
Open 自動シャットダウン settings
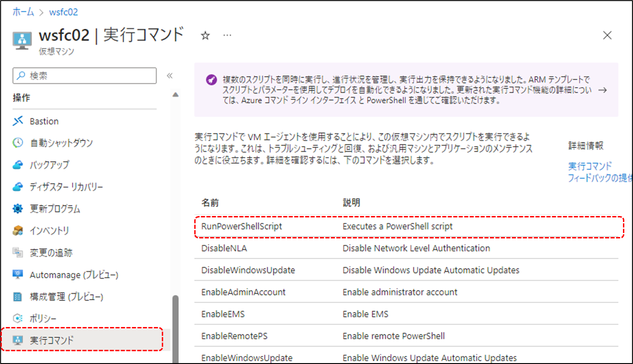coord(61,143)
